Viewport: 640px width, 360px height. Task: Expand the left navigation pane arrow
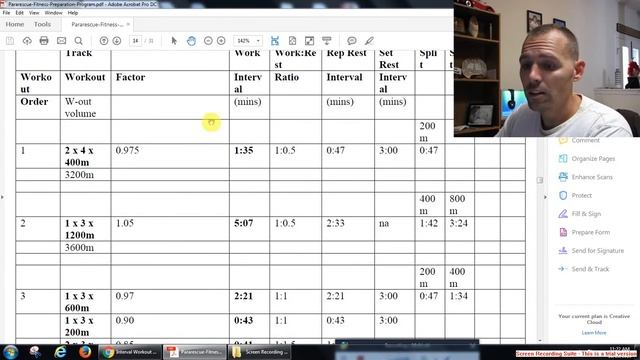[2, 197]
